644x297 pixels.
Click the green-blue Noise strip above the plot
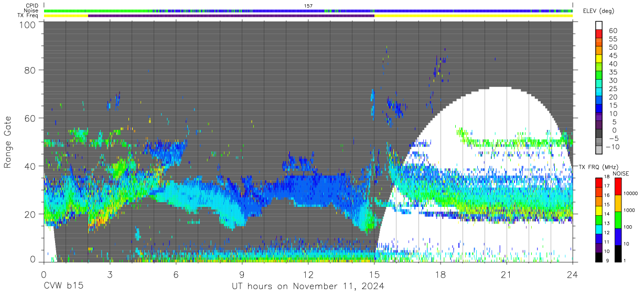[308, 10]
